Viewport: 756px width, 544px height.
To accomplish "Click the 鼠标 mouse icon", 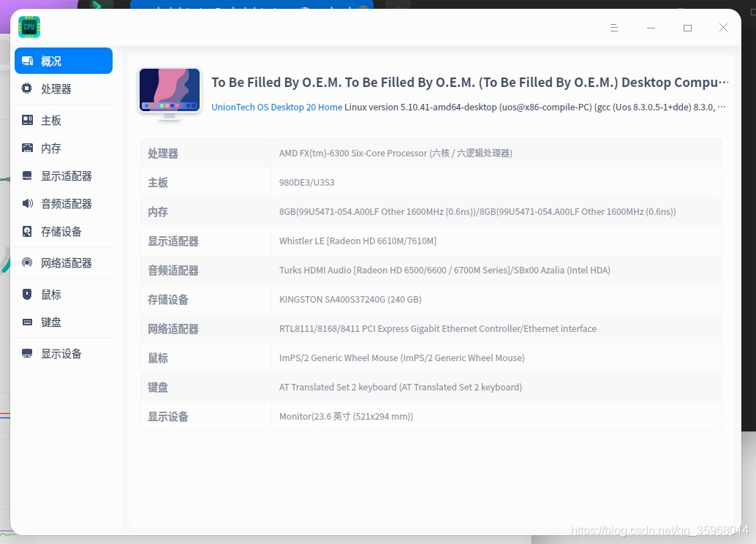I will [28, 294].
